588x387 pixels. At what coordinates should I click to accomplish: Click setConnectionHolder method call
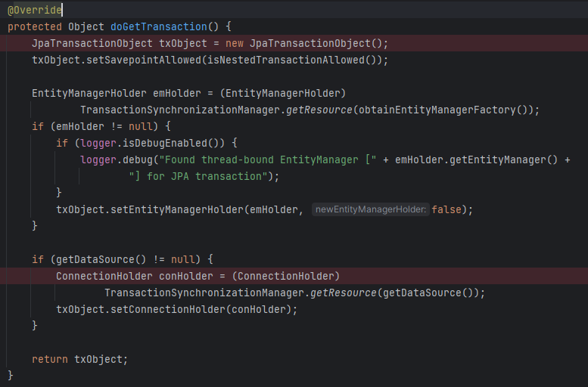[x=168, y=309]
